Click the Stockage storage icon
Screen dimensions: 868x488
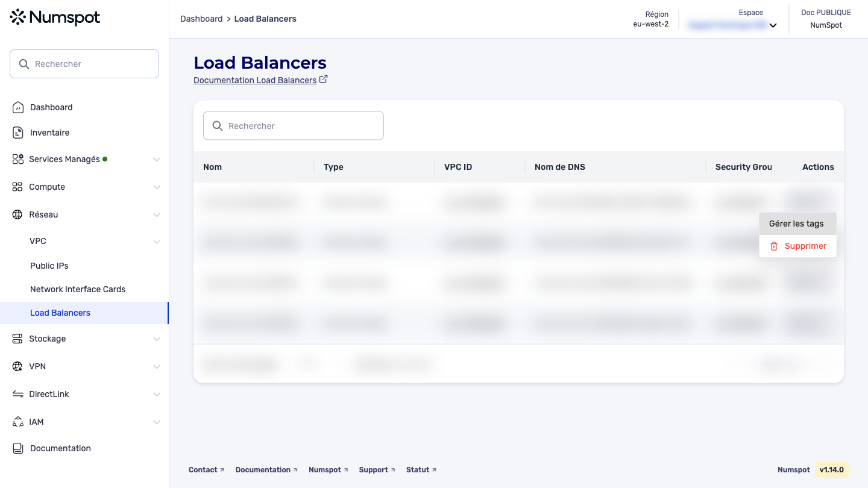pos(17,339)
